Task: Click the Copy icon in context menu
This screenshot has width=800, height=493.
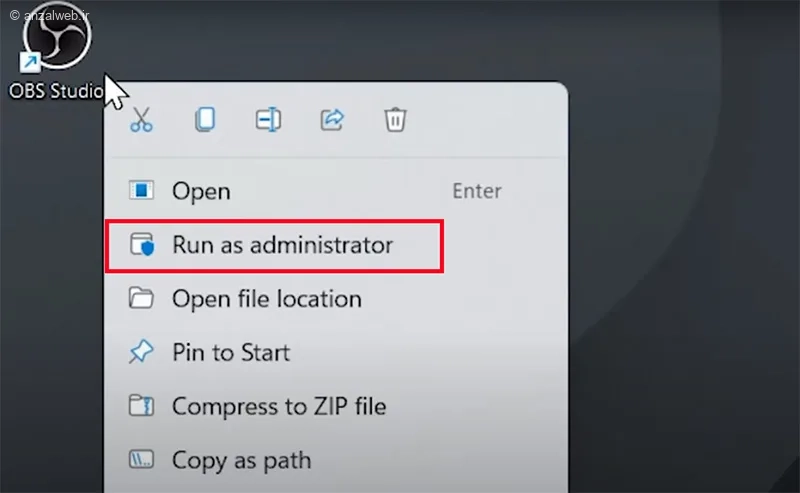Action: click(x=205, y=120)
